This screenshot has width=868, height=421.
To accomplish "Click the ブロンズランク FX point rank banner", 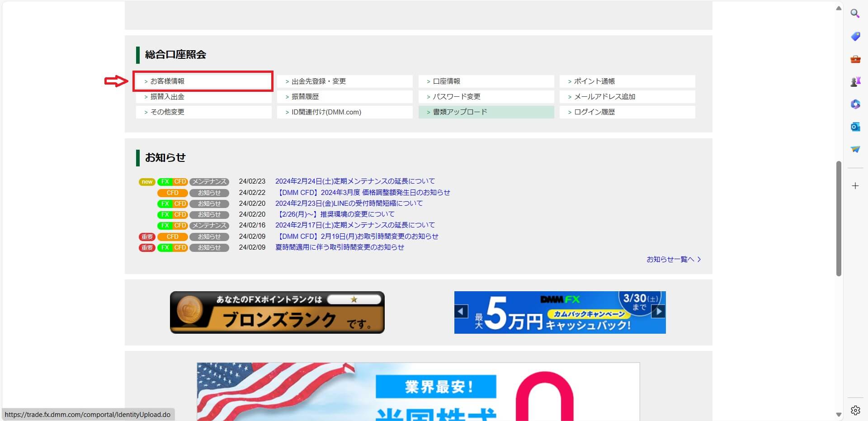I will (277, 312).
